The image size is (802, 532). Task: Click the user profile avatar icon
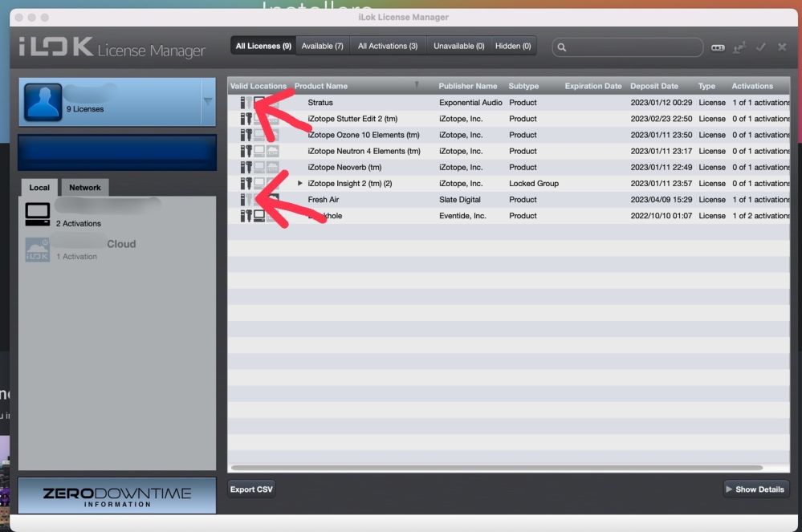[43, 102]
